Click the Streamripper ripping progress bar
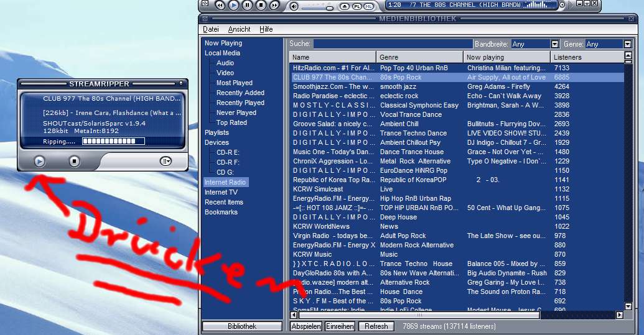 pyautogui.click(x=113, y=141)
